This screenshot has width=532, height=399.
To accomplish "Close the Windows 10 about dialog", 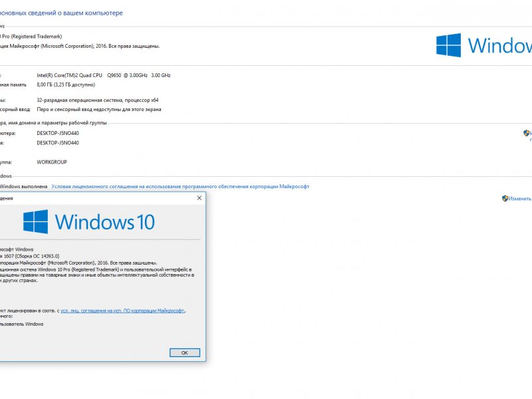I will tap(199, 198).
